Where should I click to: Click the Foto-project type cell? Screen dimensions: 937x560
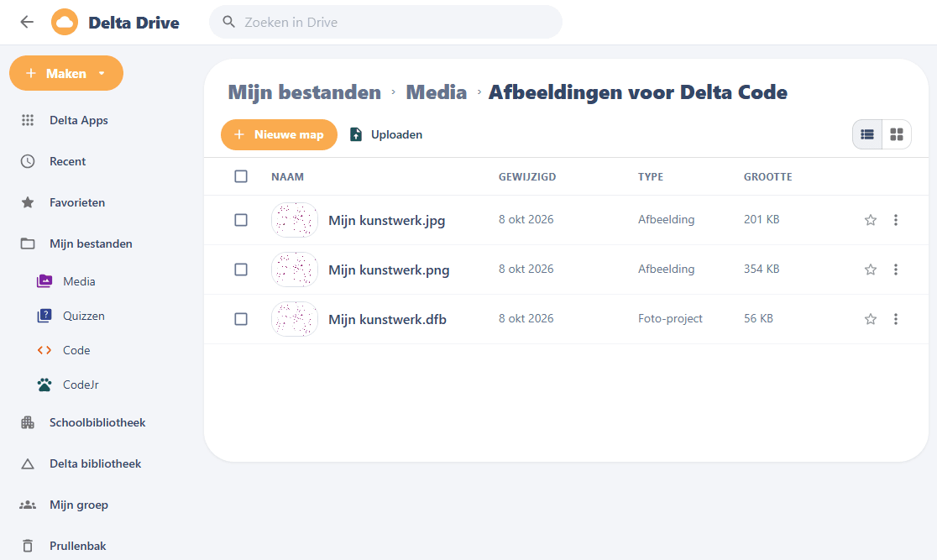(x=670, y=318)
